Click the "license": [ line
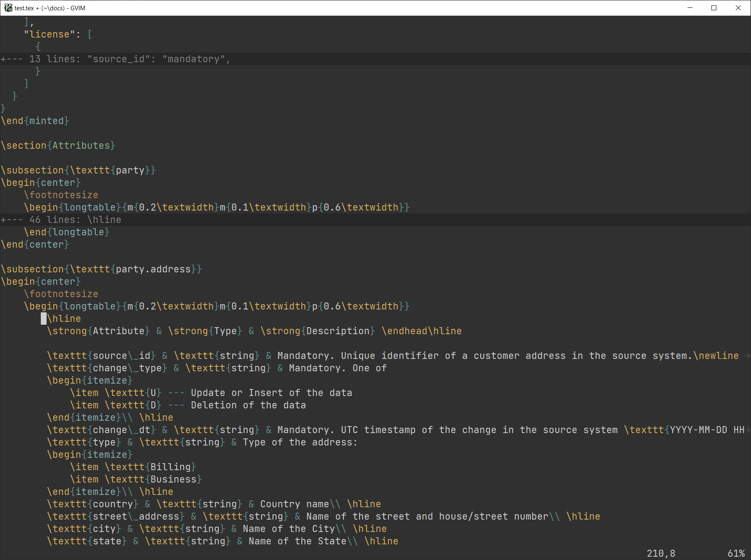This screenshot has width=751, height=560. click(58, 34)
